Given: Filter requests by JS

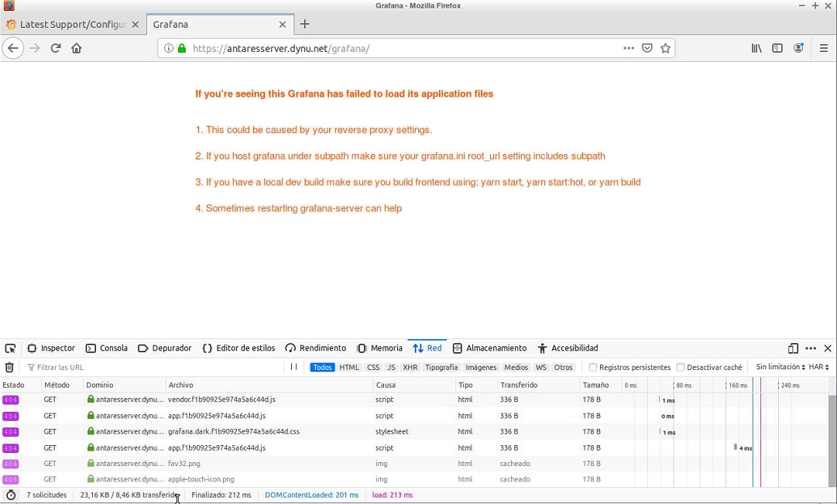Looking at the screenshot, I should coord(391,367).
